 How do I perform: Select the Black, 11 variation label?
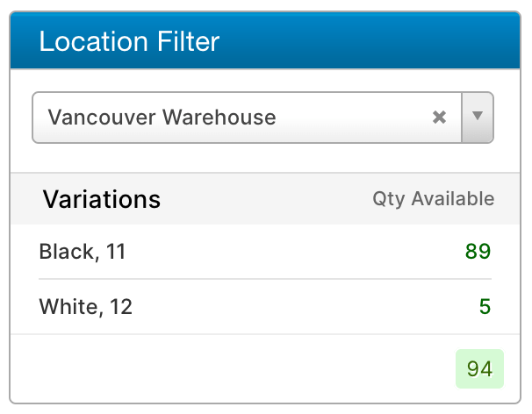[83, 253]
